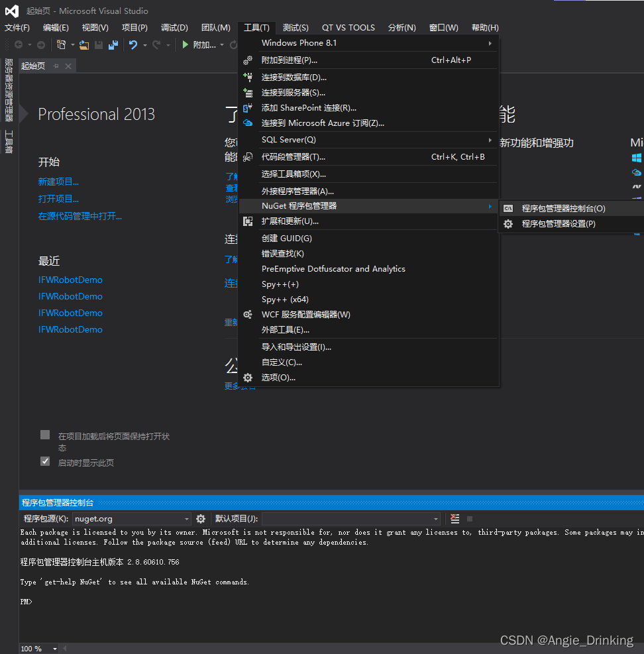Viewport: 644px width, 654px height.
Task: Open the 服务器资源管理器 side tab
Action: click(9, 89)
